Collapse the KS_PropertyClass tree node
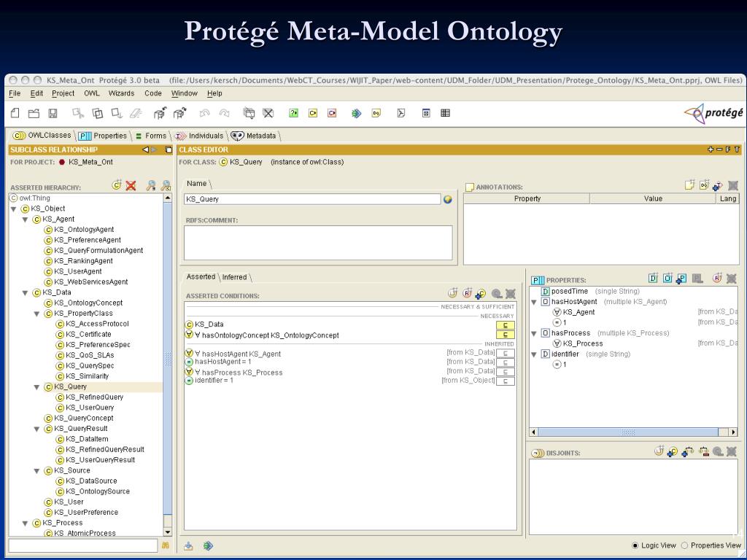Image resolution: width=747 pixels, height=560 pixels. tap(36, 314)
